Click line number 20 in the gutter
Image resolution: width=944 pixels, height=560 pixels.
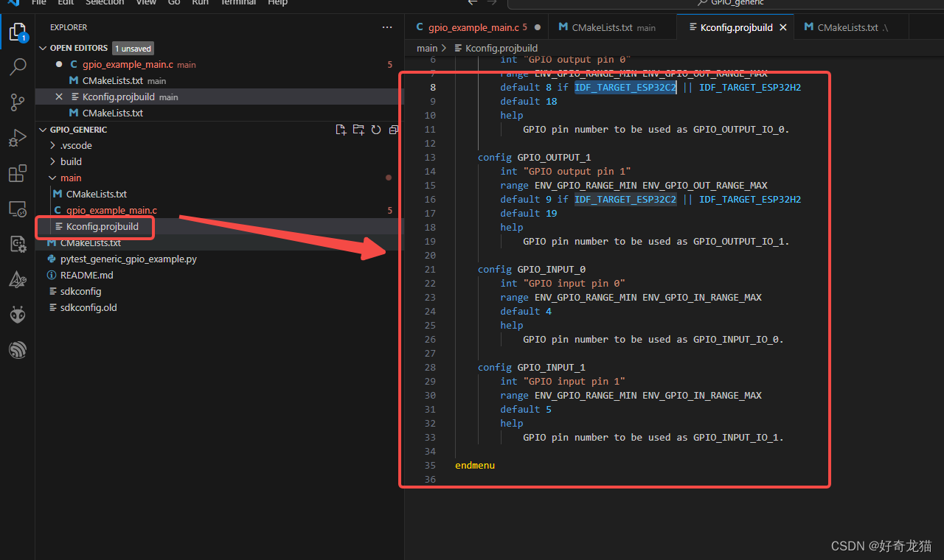(x=430, y=255)
